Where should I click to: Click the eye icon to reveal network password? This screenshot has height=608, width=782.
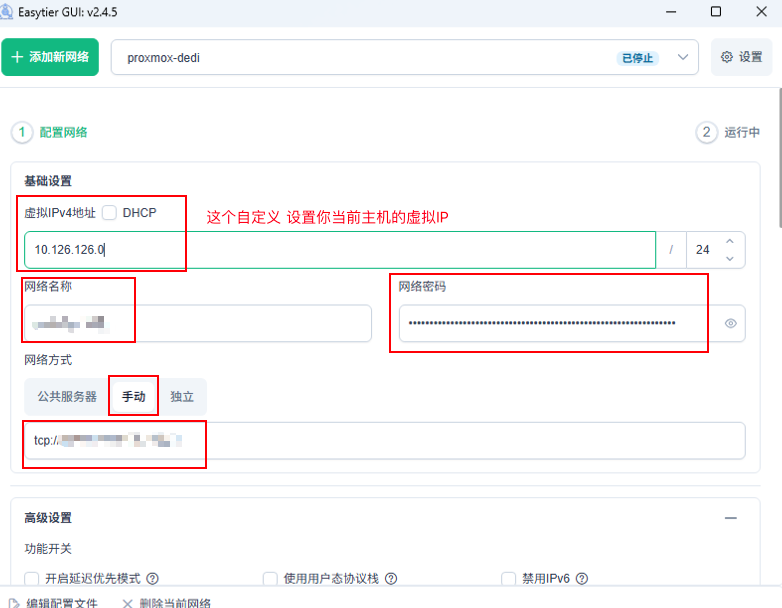point(730,324)
